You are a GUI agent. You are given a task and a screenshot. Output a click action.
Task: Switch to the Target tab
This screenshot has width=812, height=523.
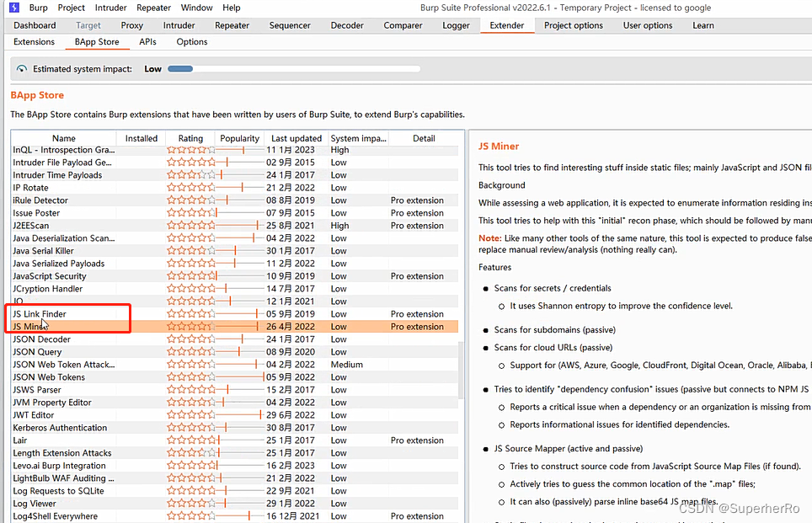tap(88, 25)
